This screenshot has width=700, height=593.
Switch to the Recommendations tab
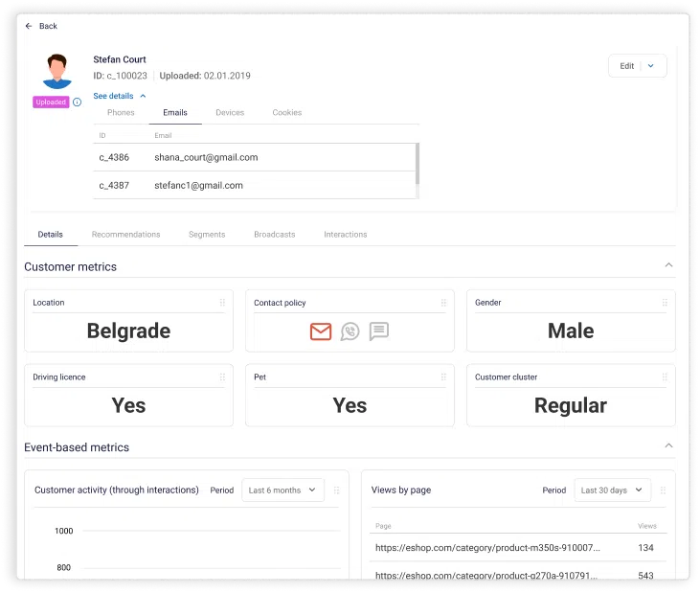click(125, 235)
